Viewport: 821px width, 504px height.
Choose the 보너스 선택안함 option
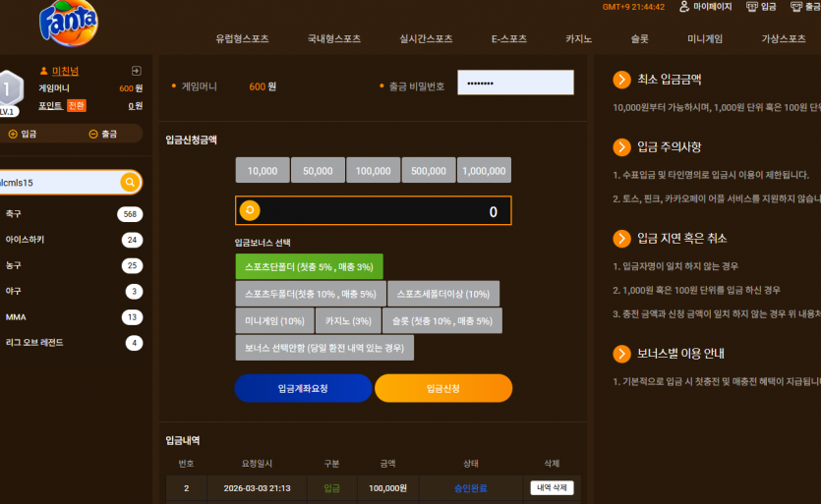click(x=324, y=348)
